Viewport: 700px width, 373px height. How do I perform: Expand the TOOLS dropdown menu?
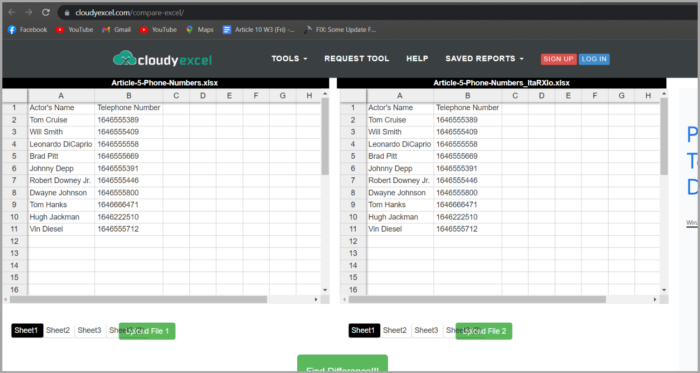point(289,58)
